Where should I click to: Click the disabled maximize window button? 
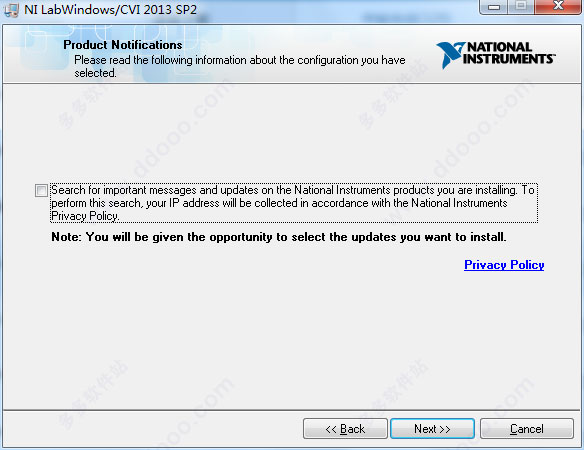[521, 7]
